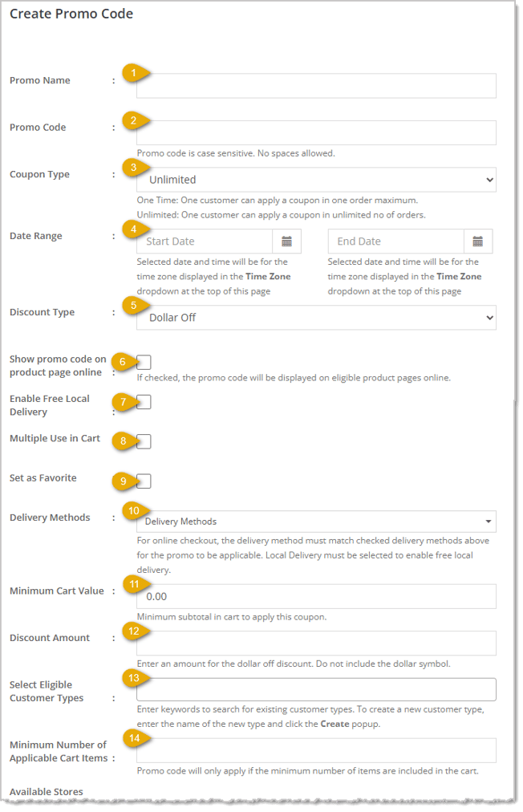Image resolution: width=523 pixels, height=812 pixels.
Task: Open the Start Date calendar picker
Action: point(287,242)
